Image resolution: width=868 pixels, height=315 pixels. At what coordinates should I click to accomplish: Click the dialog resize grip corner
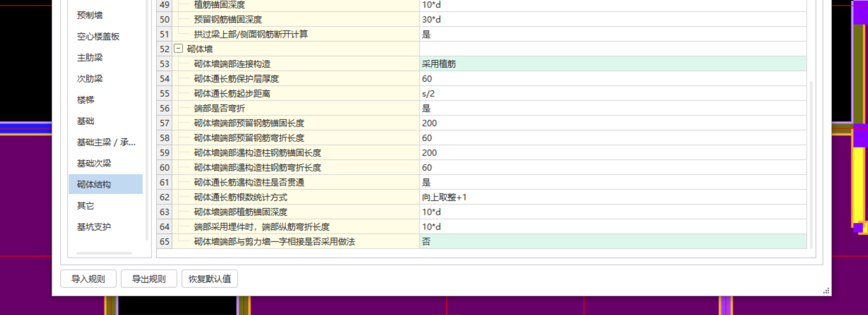click(826, 291)
